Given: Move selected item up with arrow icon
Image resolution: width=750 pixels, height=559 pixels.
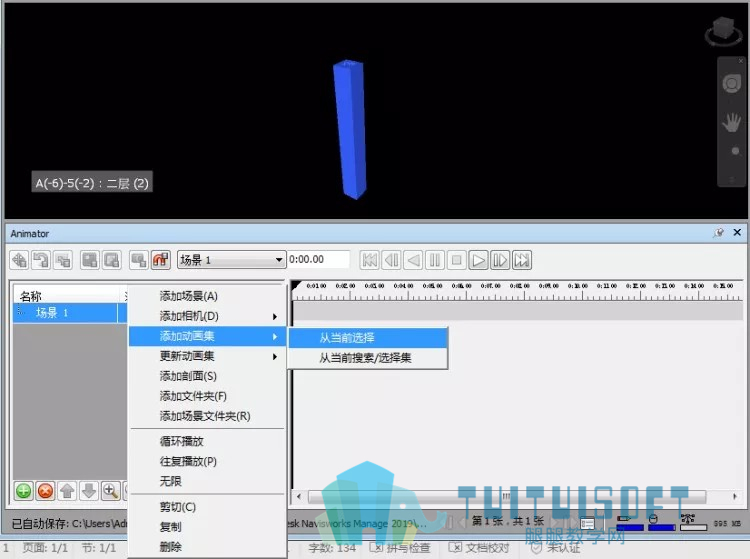Looking at the screenshot, I should [x=67, y=491].
